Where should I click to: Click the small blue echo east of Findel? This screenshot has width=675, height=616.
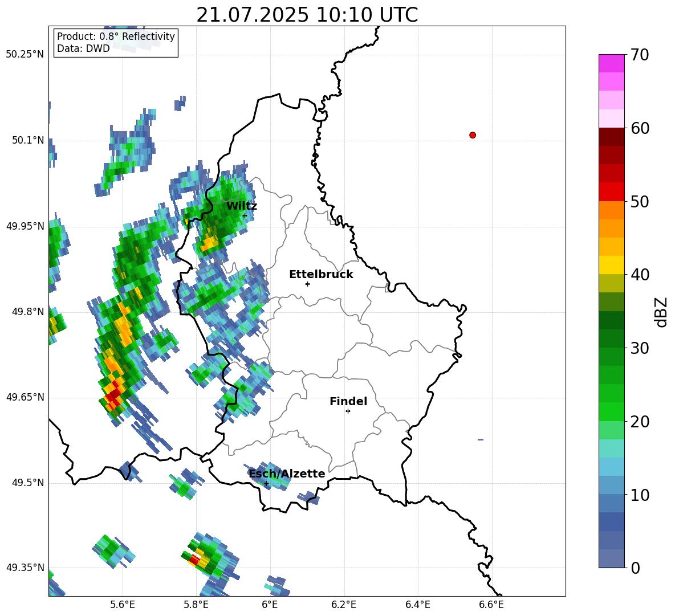click(x=481, y=439)
